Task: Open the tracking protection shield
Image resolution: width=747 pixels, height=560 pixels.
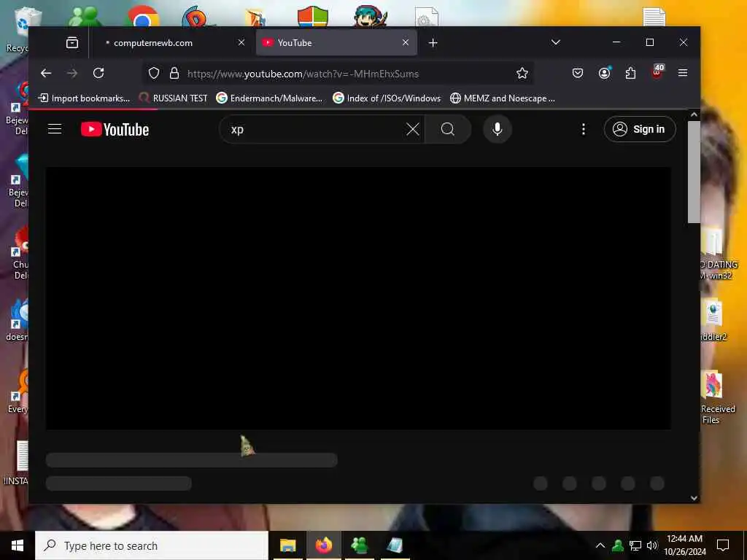Action: pyautogui.click(x=153, y=73)
